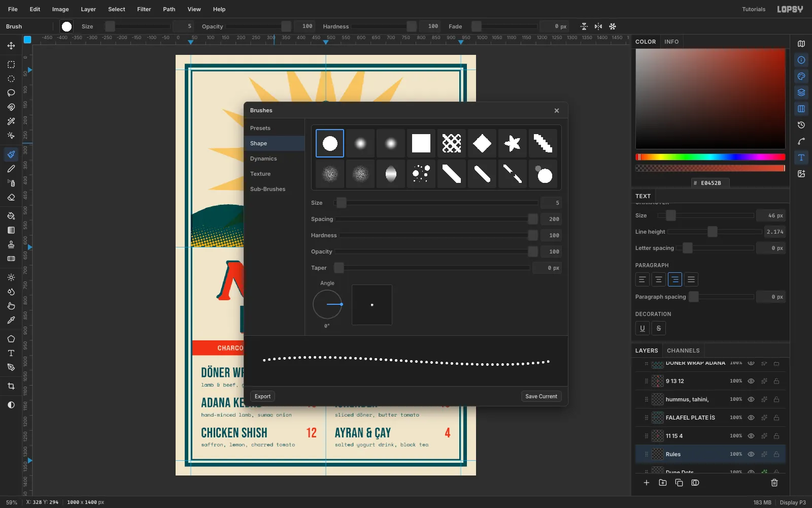Adjust the hue rainbow slider
This screenshot has height=508, width=812.
(x=710, y=157)
